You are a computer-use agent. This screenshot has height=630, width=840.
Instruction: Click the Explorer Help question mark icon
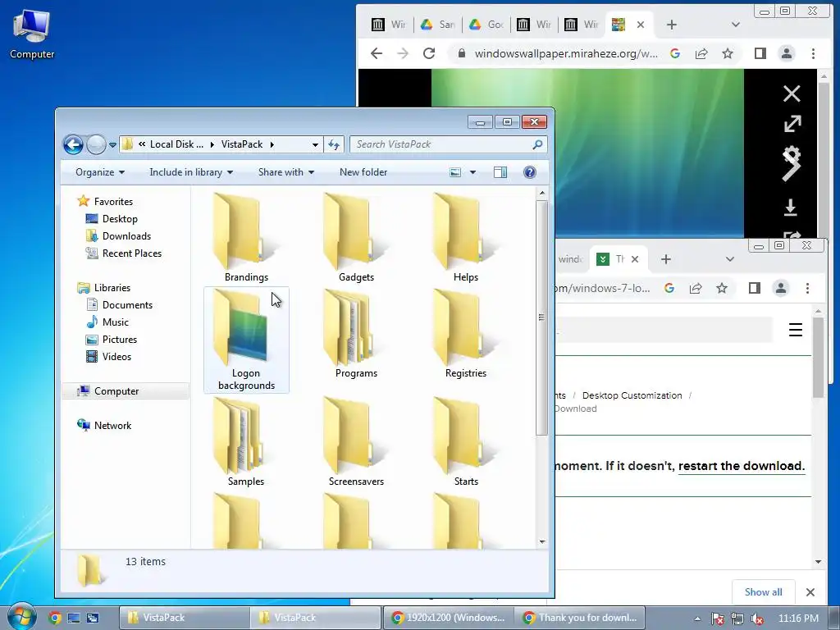click(x=529, y=172)
